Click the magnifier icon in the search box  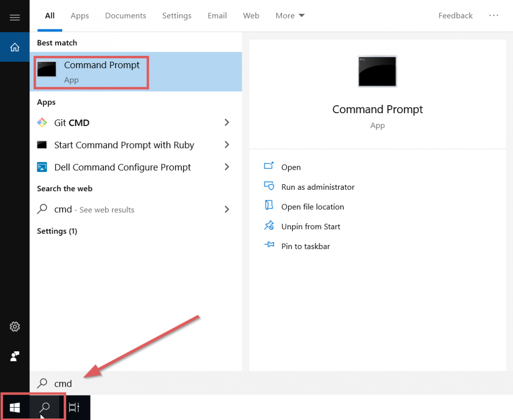(x=42, y=383)
